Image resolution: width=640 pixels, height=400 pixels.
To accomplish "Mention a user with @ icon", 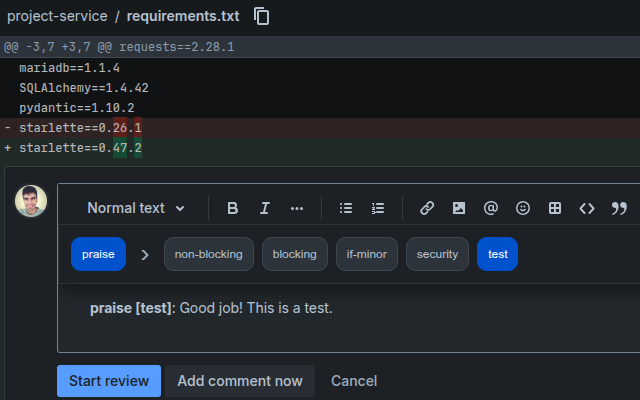I will 491,208.
